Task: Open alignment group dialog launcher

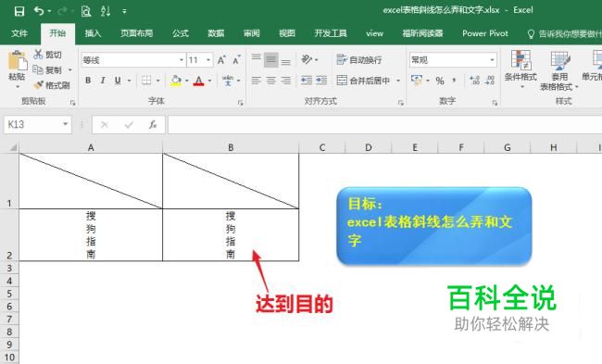Action: coord(401,103)
